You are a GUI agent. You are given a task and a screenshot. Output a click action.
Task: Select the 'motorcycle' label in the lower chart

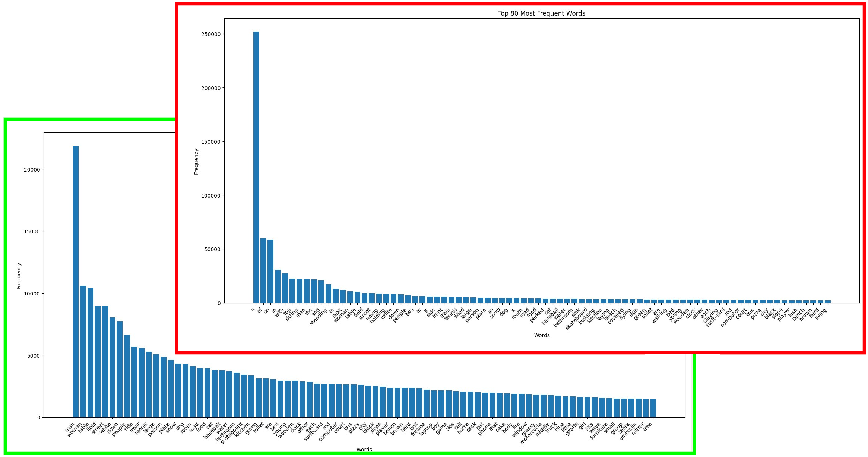pos(531,433)
